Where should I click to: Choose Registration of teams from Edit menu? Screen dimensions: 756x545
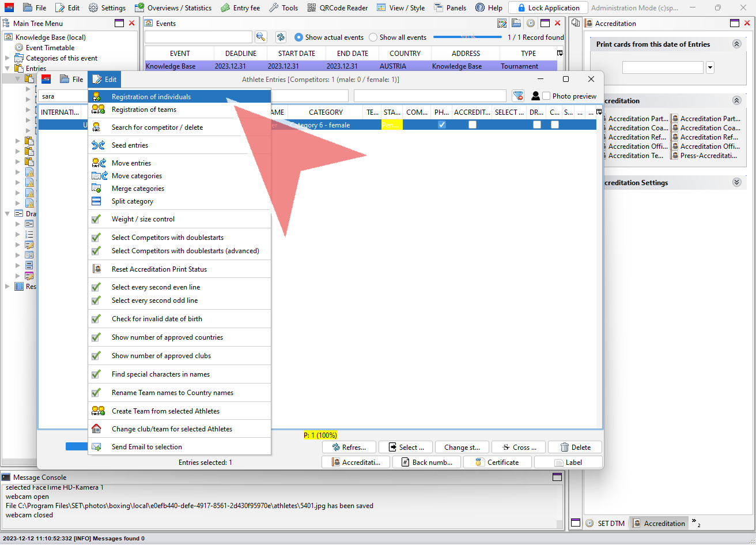[x=144, y=110]
